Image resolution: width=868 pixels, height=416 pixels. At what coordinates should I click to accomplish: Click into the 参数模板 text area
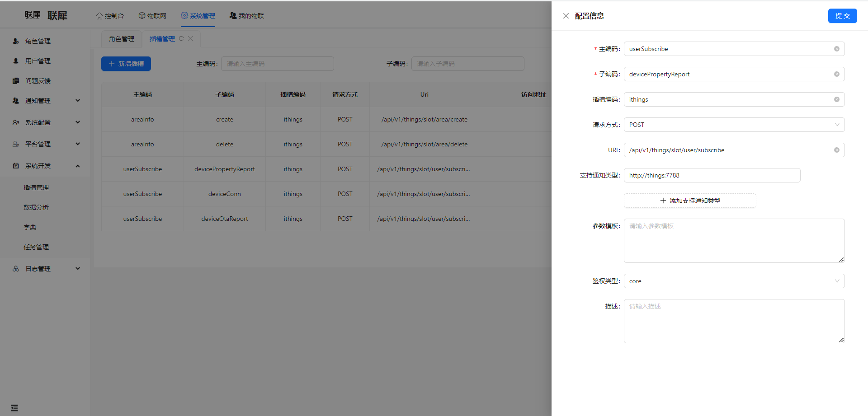click(x=734, y=241)
